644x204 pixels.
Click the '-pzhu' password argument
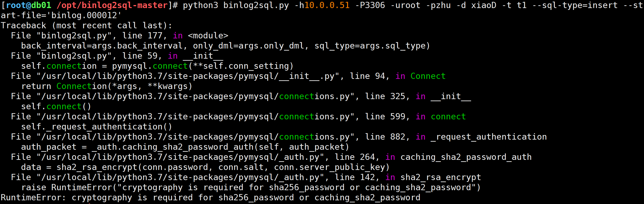[438, 5]
